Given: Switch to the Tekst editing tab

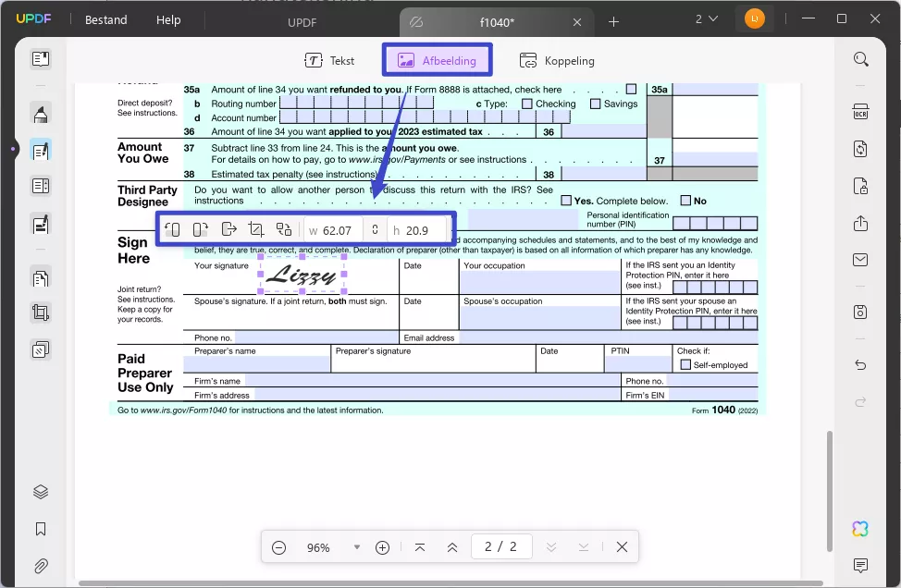Looking at the screenshot, I should tap(330, 61).
